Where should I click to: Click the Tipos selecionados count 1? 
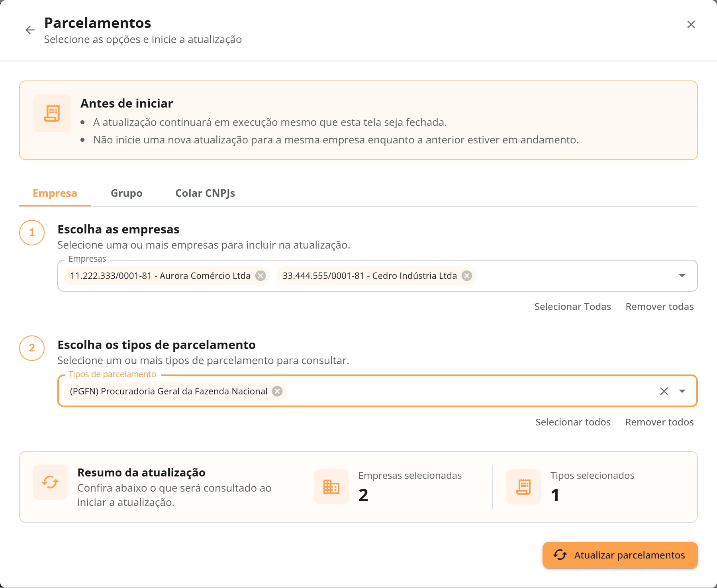pos(555,495)
